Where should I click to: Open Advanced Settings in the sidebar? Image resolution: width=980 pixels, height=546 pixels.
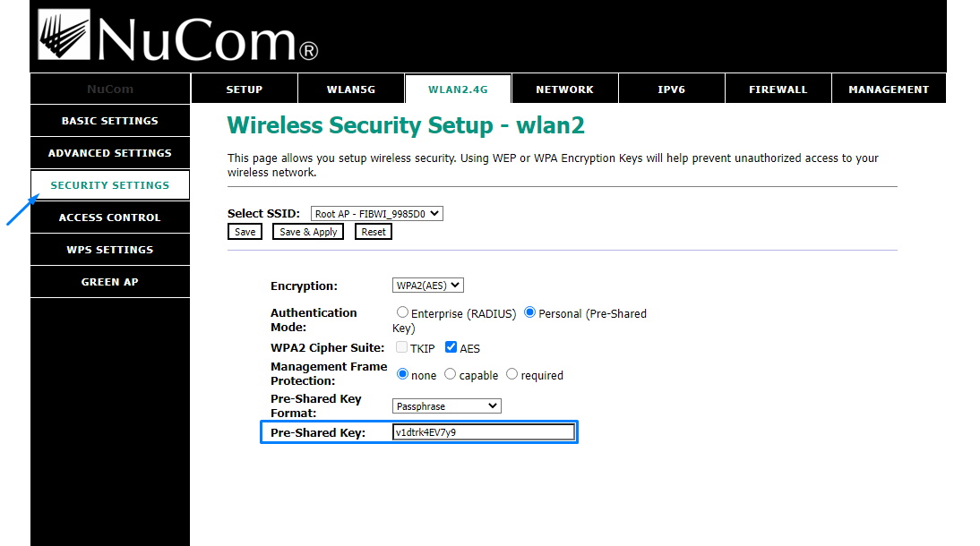tap(110, 153)
